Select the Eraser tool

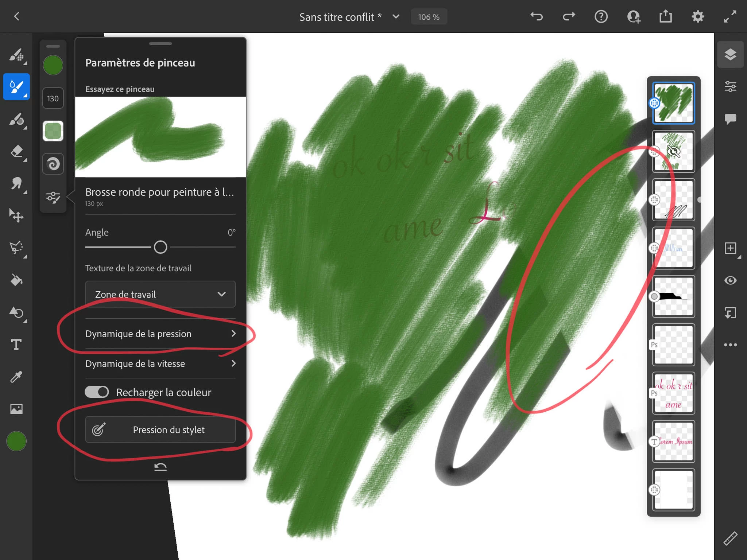(x=16, y=151)
